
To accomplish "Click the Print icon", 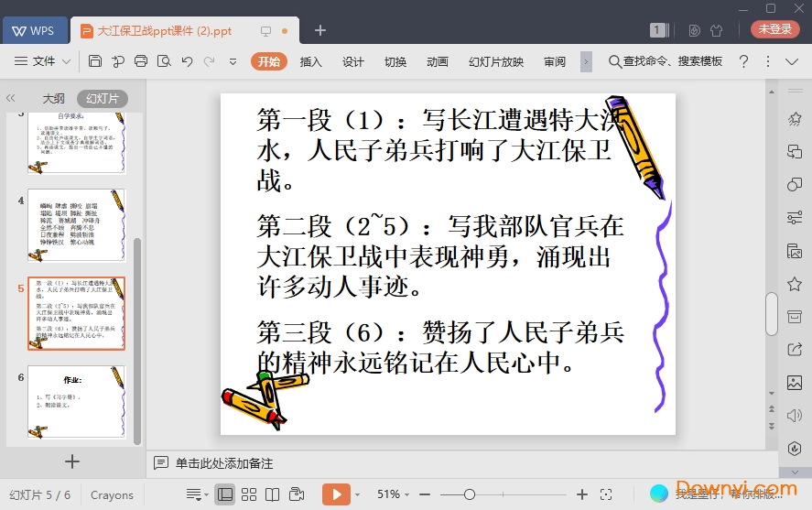I will 141,61.
